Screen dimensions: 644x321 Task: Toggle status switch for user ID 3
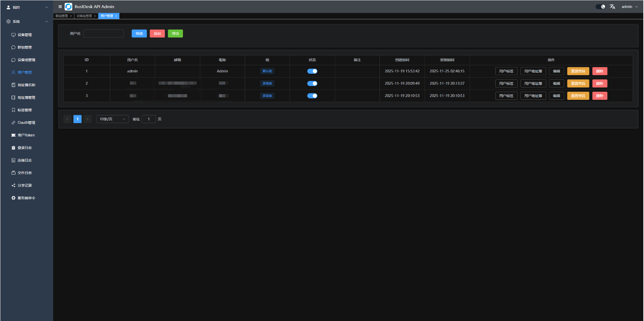(x=312, y=96)
